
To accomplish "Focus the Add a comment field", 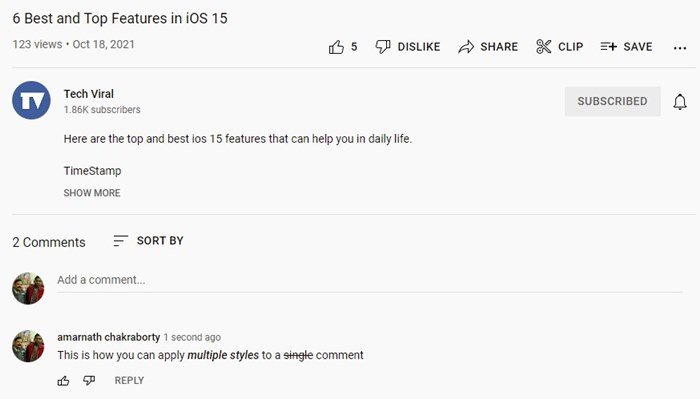I will [370, 280].
